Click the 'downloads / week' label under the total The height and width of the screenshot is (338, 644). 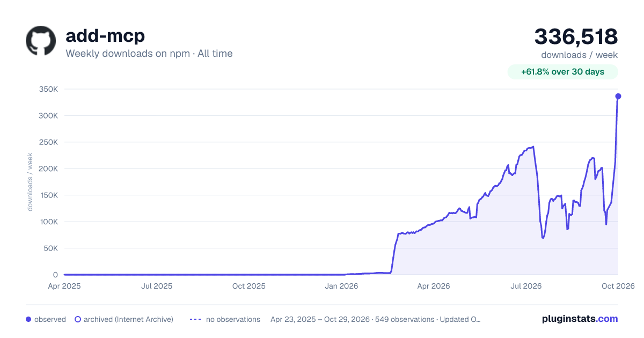pos(579,55)
